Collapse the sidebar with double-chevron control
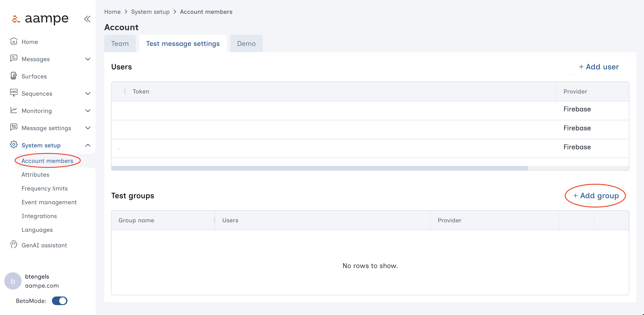The height and width of the screenshot is (315, 644). pos(87,19)
